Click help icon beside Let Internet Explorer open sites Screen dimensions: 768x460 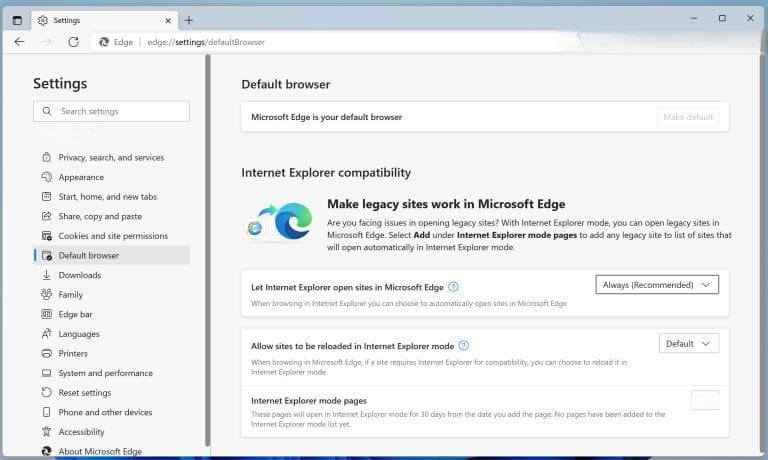pyautogui.click(x=453, y=287)
